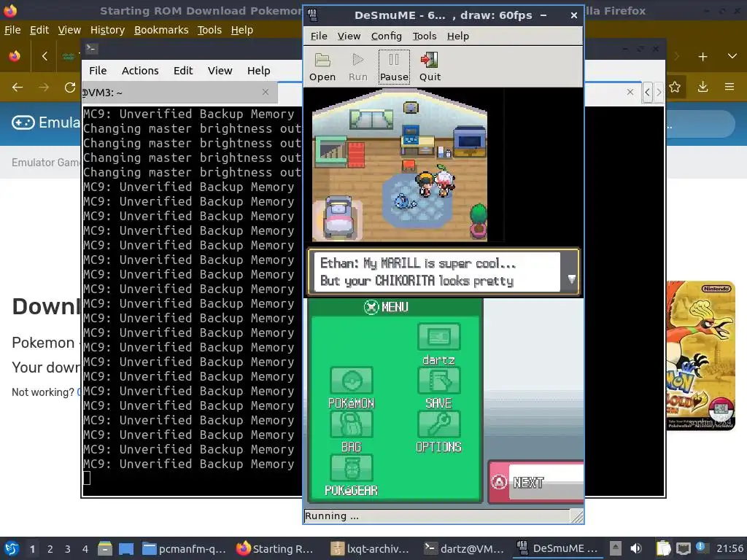Reload the page in Firefox
Screen dimensions: 747x560
pyautogui.click(x=70, y=87)
